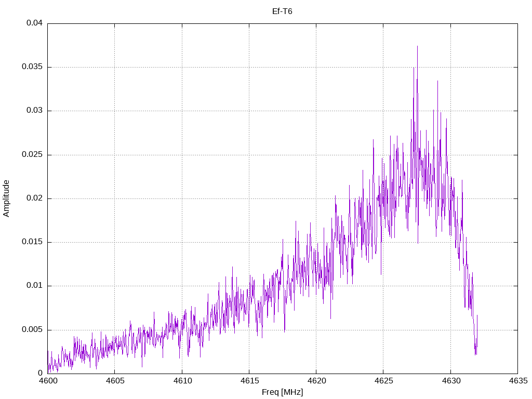Click the 0.015 y-axis tick label
Image resolution: width=532 pixels, height=399 pixels.
32,242
